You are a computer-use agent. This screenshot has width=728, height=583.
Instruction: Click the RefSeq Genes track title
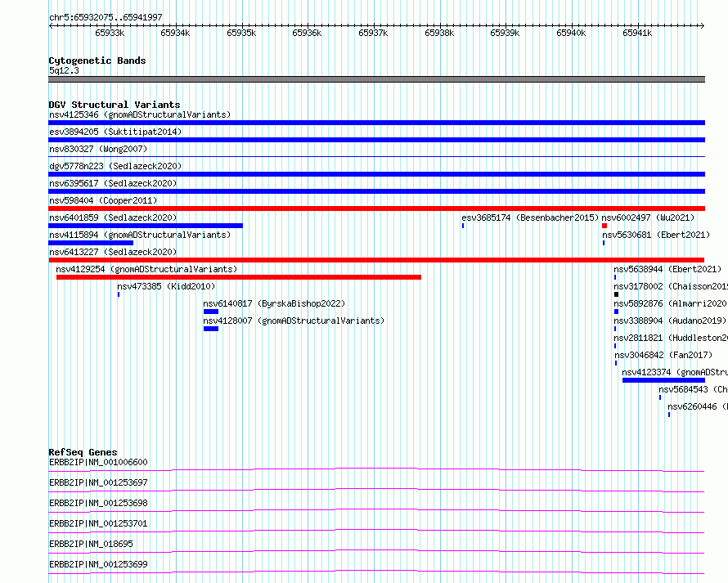83,452
